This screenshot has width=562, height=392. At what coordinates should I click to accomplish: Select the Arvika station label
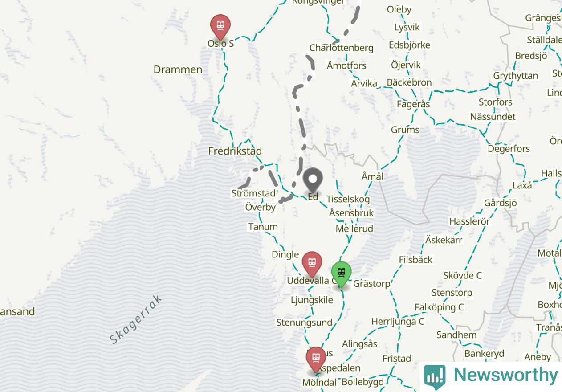click(364, 83)
